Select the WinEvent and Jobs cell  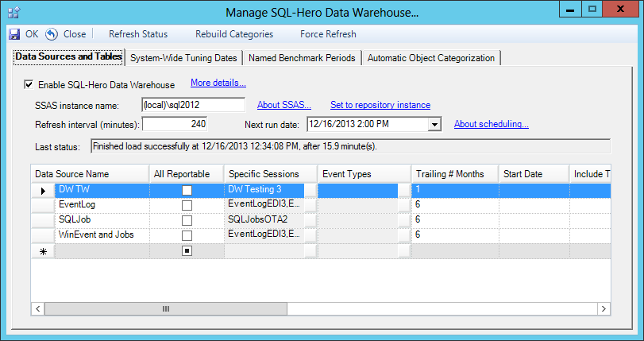coord(102,236)
